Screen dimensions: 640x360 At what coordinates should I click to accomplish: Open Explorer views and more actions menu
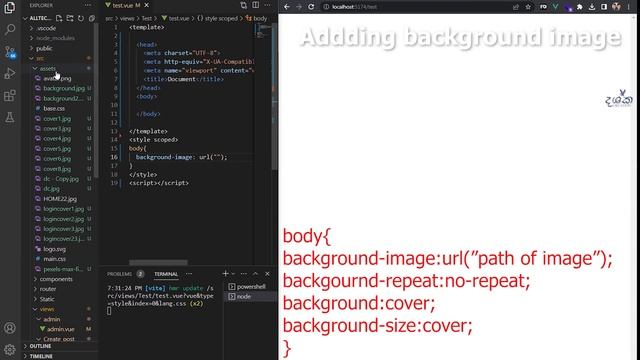pyautogui.click(x=88, y=5)
